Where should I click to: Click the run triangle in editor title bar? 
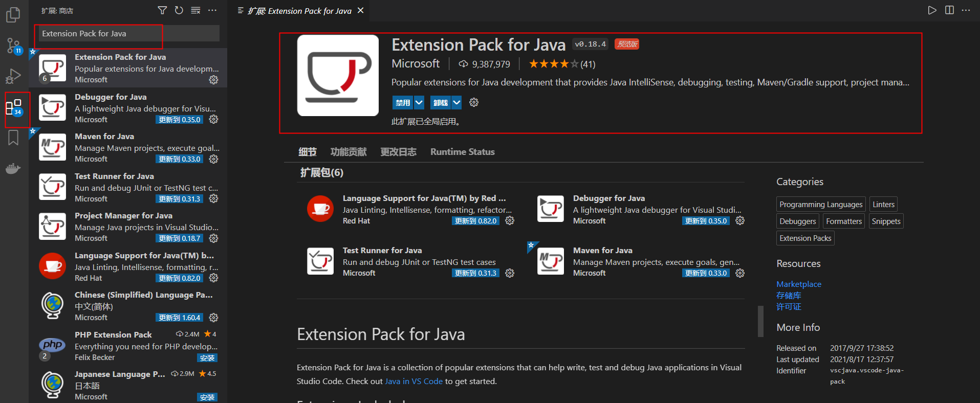click(x=932, y=10)
